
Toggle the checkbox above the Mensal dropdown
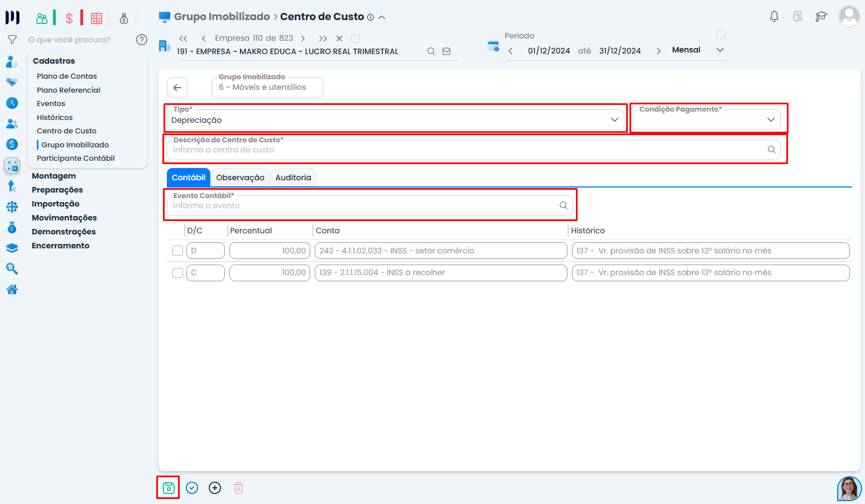720,35
